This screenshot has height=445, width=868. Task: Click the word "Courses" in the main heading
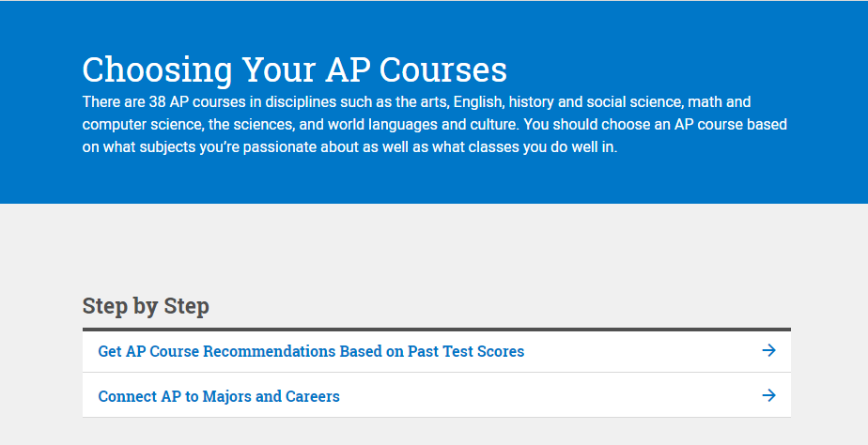pos(442,69)
